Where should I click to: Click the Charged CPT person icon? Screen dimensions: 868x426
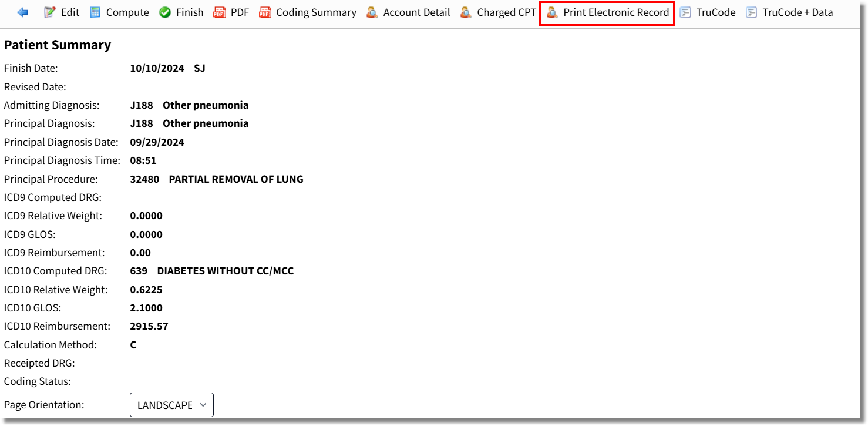coord(466,12)
